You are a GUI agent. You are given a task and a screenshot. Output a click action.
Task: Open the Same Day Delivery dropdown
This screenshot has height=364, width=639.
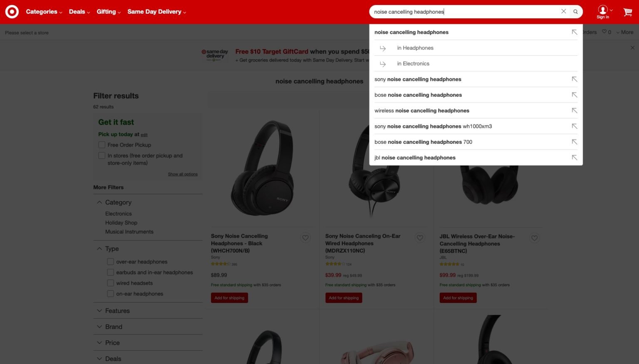[x=157, y=12]
